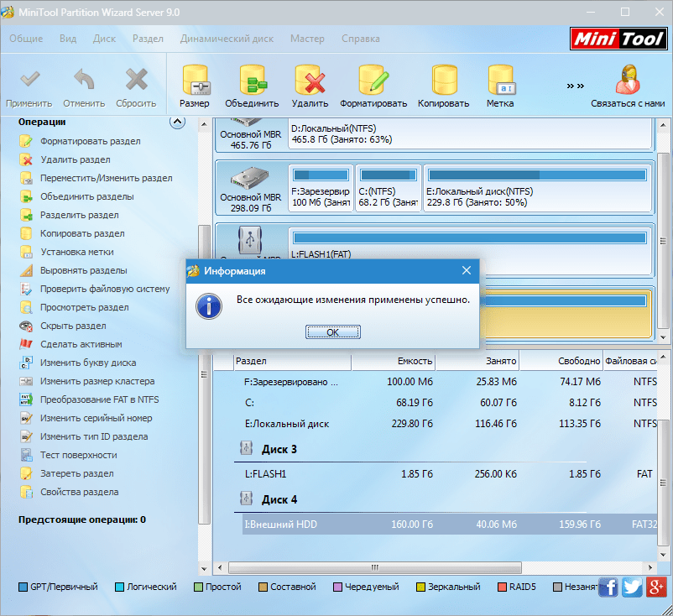Image resolution: width=673 pixels, height=616 pixels.
Task: Open the Справка menu
Action: (x=360, y=39)
